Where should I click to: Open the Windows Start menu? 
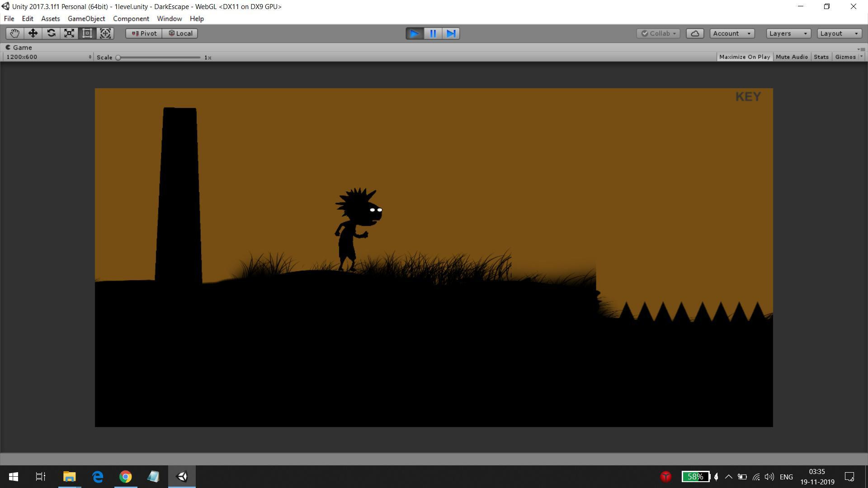[14, 477]
